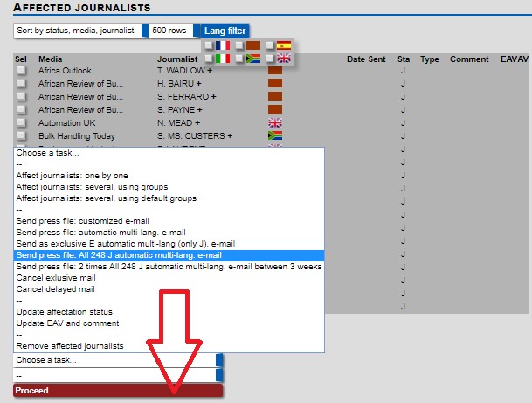Click the Italian flag in language filter
The width and height of the screenshot is (532, 403).
[x=223, y=59]
